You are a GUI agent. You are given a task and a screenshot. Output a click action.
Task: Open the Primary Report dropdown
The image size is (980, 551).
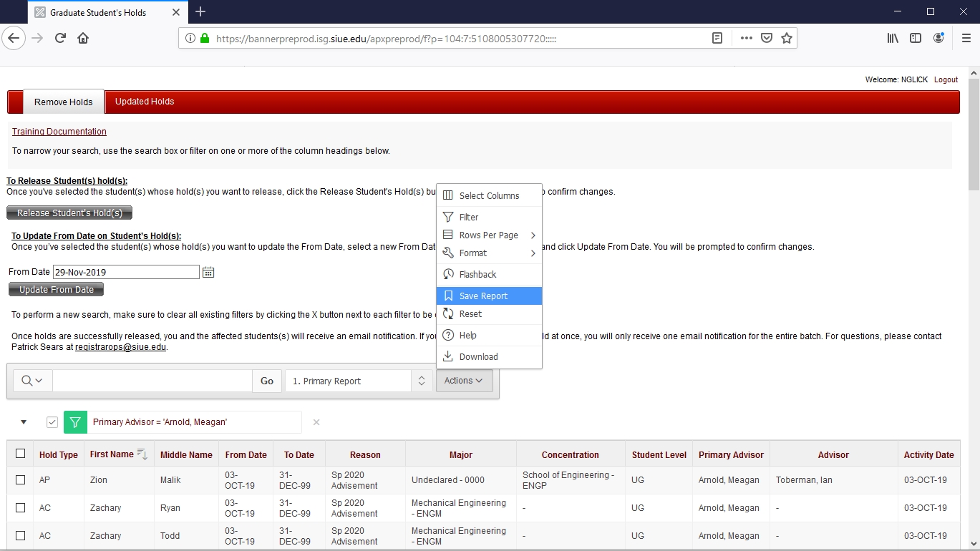coord(358,381)
